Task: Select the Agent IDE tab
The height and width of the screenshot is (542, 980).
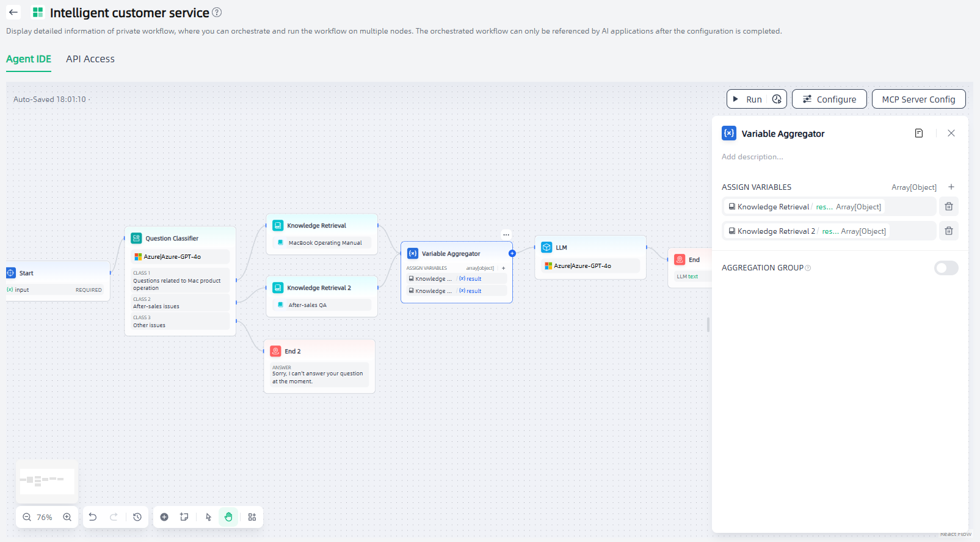Action: [29, 59]
